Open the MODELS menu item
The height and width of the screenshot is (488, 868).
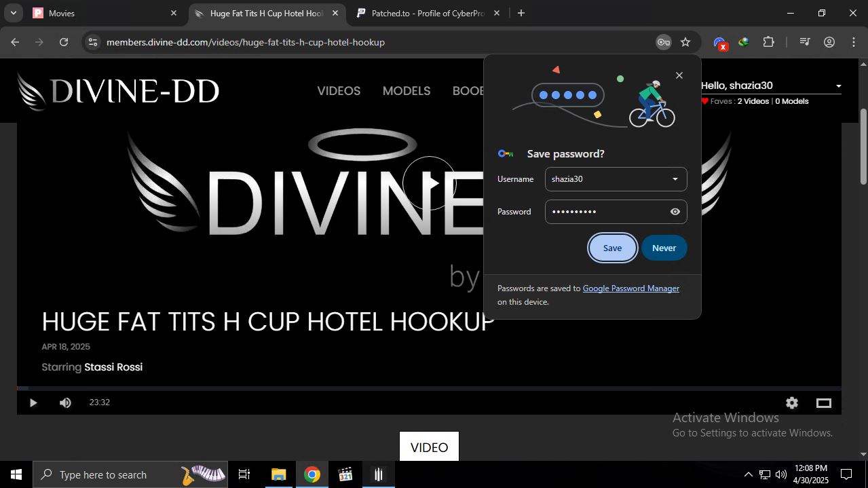pyautogui.click(x=407, y=91)
